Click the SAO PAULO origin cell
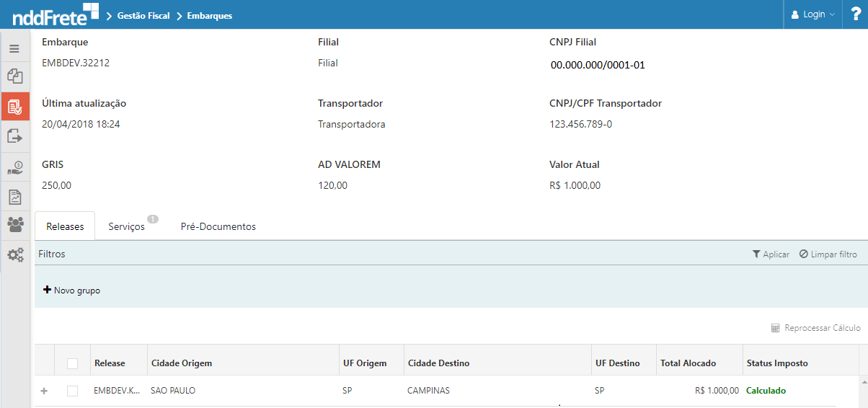This screenshot has height=408, width=868. tap(173, 391)
